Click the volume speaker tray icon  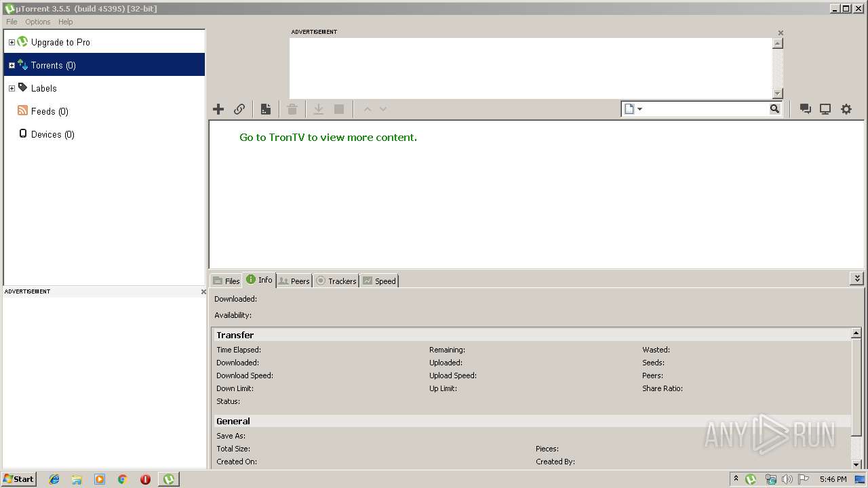click(787, 479)
